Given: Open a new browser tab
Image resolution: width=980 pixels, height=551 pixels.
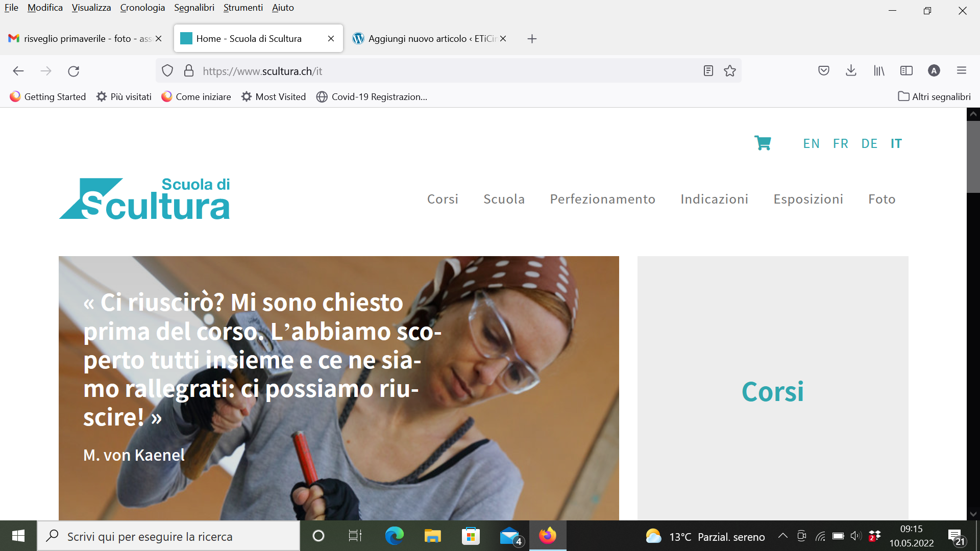Looking at the screenshot, I should (532, 39).
